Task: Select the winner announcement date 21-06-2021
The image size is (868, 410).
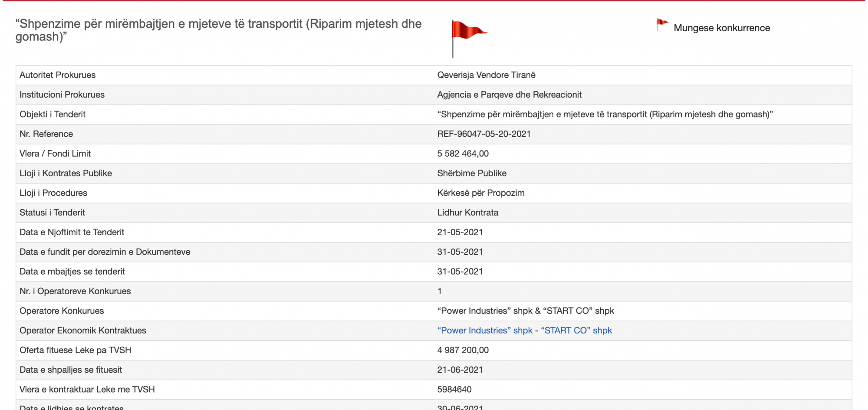Action: pyautogui.click(x=460, y=370)
